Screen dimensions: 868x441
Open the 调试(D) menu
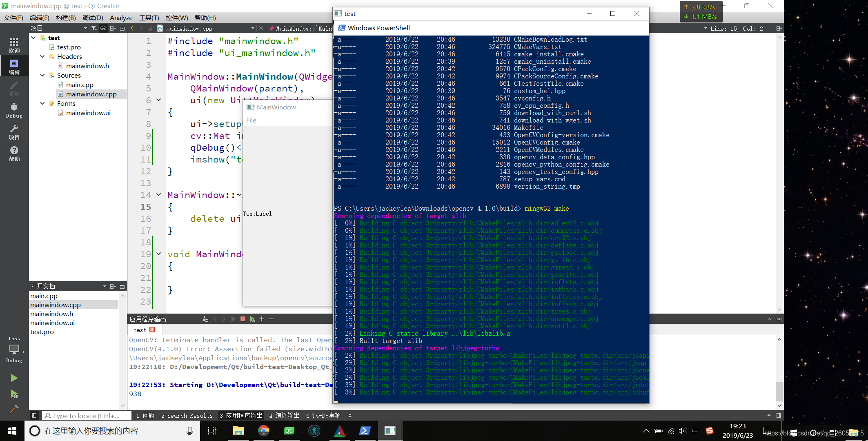[93, 18]
